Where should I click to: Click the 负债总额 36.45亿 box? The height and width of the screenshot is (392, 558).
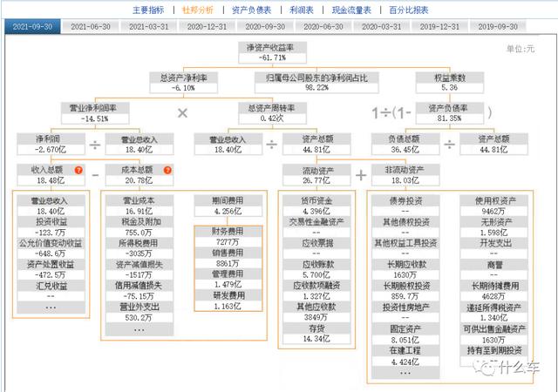point(405,144)
